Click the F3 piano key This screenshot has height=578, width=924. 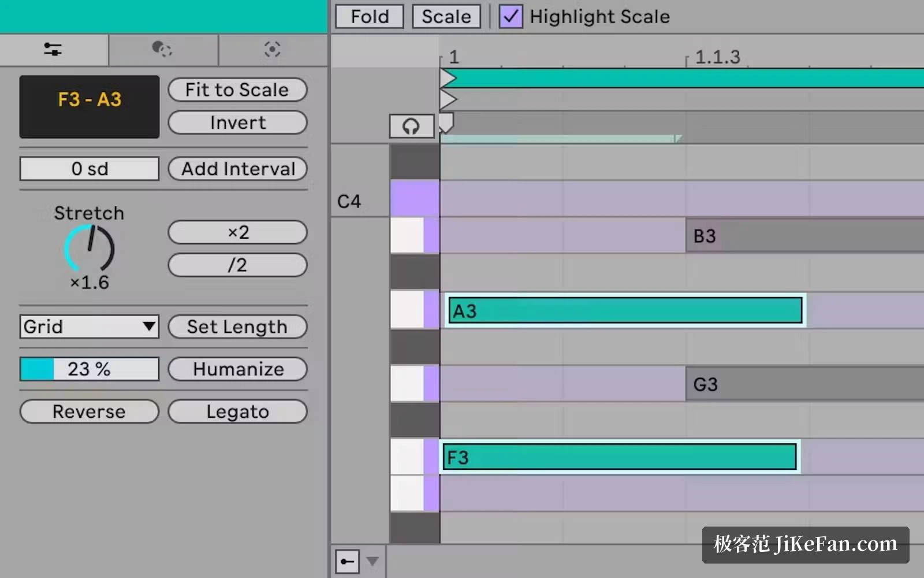coord(415,457)
